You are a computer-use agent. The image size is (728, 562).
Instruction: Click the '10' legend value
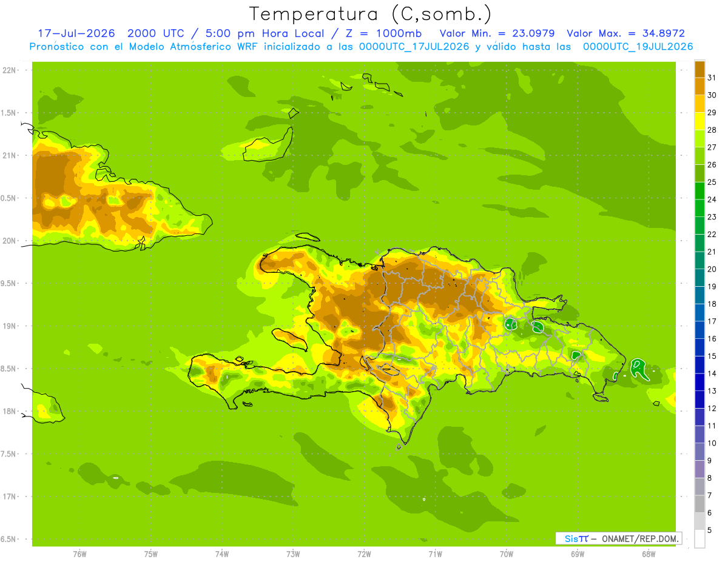click(712, 443)
